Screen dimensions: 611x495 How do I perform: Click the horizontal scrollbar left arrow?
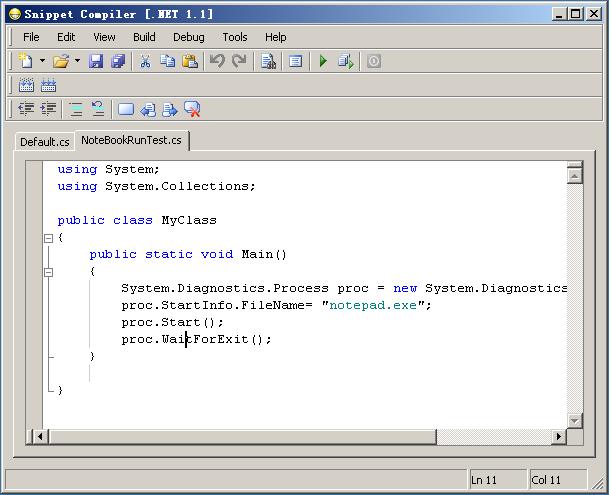(x=40, y=437)
